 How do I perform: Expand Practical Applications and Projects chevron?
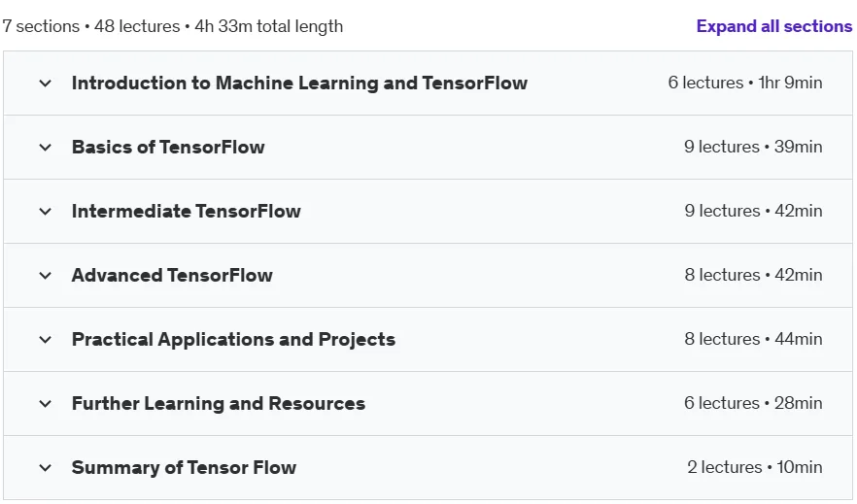point(46,340)
